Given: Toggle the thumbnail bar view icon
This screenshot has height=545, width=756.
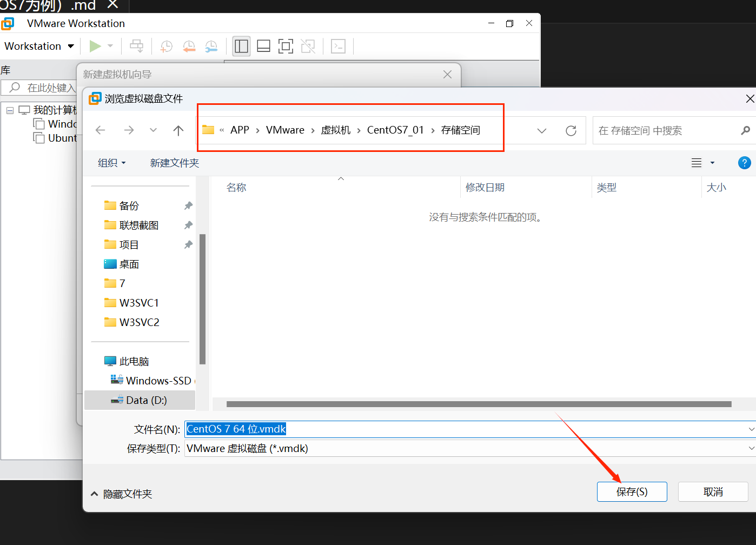Looking at the screenshot, I should click(x=263, y=46).
